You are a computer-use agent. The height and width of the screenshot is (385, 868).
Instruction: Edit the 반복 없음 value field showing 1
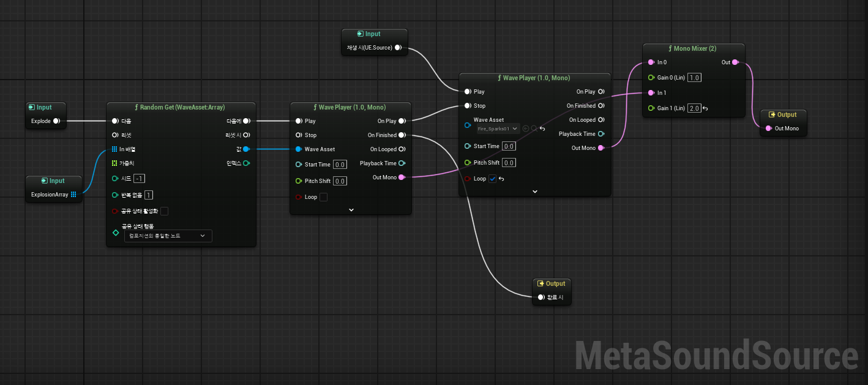pos(149,195)
